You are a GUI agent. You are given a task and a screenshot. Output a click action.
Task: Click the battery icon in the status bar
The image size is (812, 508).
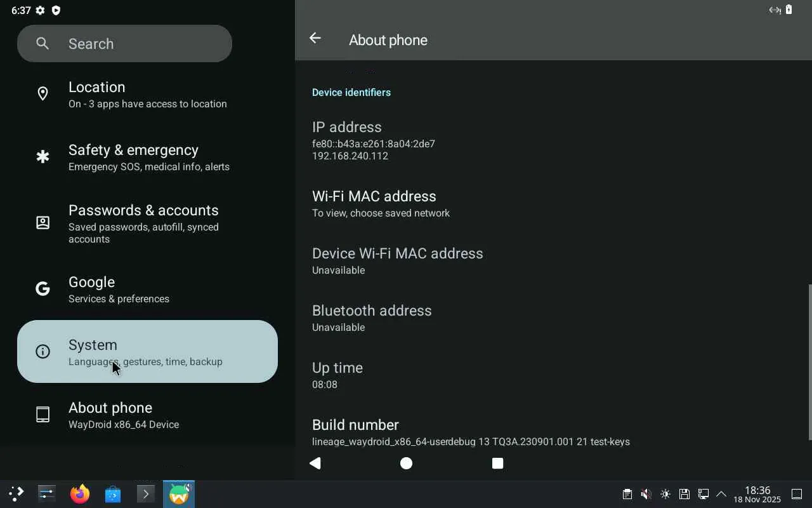(789, 10)
